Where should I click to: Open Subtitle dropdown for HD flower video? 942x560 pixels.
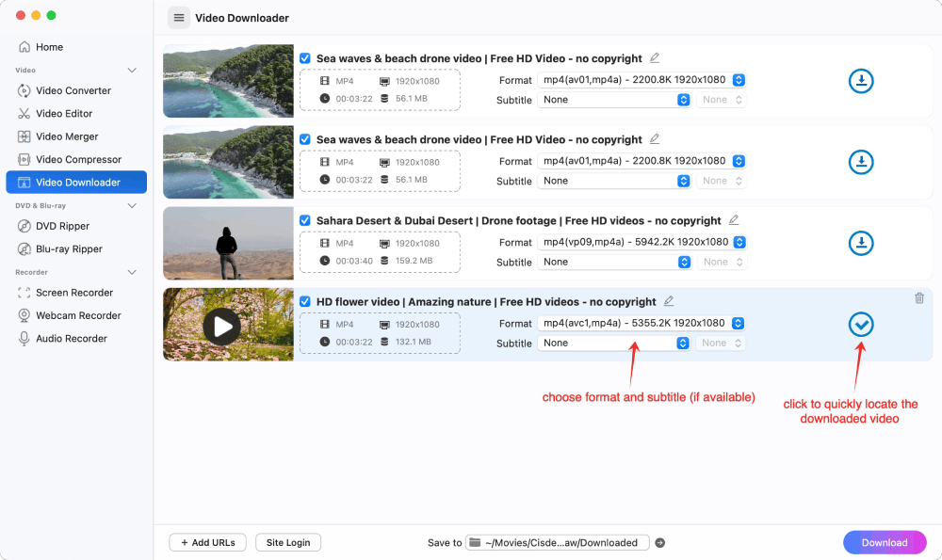[613, 343]
